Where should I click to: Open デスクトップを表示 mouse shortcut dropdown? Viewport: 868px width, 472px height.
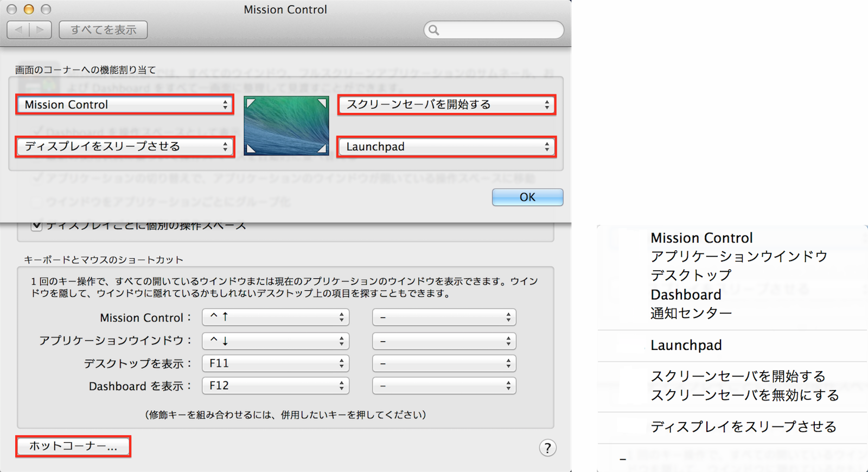(444, 363)
